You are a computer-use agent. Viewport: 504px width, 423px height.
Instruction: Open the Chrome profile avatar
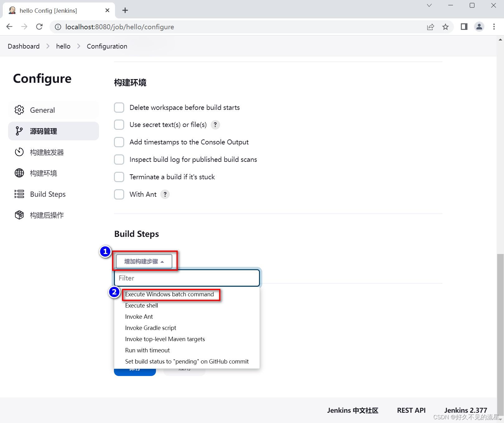(x=479, y=27)
